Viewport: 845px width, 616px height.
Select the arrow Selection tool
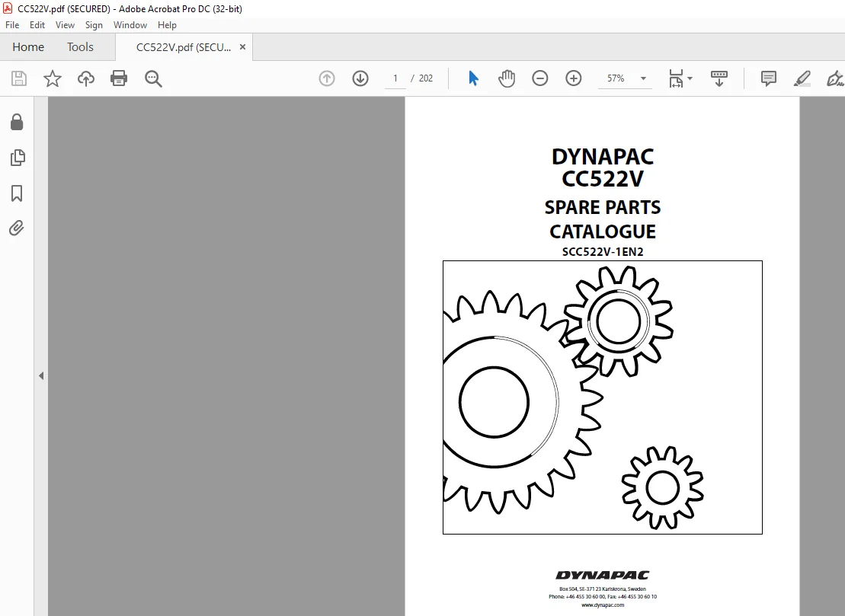473,78
